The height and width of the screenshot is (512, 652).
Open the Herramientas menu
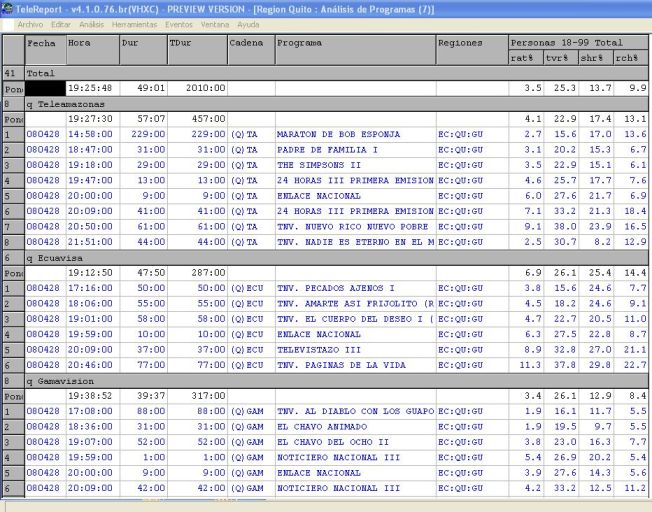[x=134, y=25]
